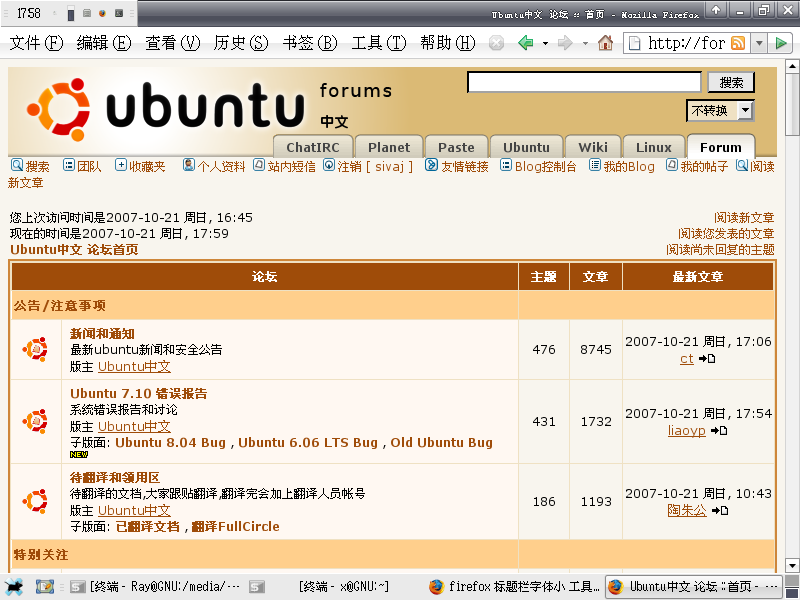Open the 阅读尚未回复的主题 link
Viewport: 800px width, 600px height.
pyautogui.click(x=720, y=249)
